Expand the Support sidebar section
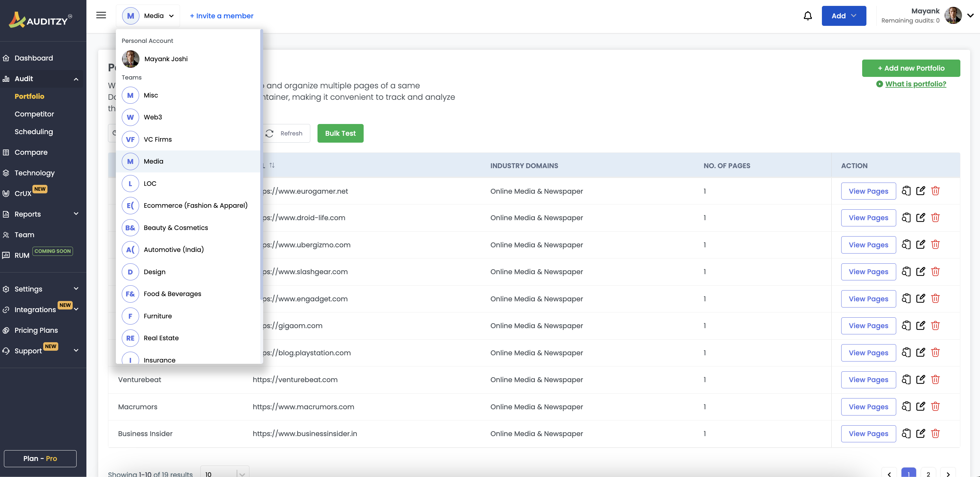 click(x=76, y=350)
